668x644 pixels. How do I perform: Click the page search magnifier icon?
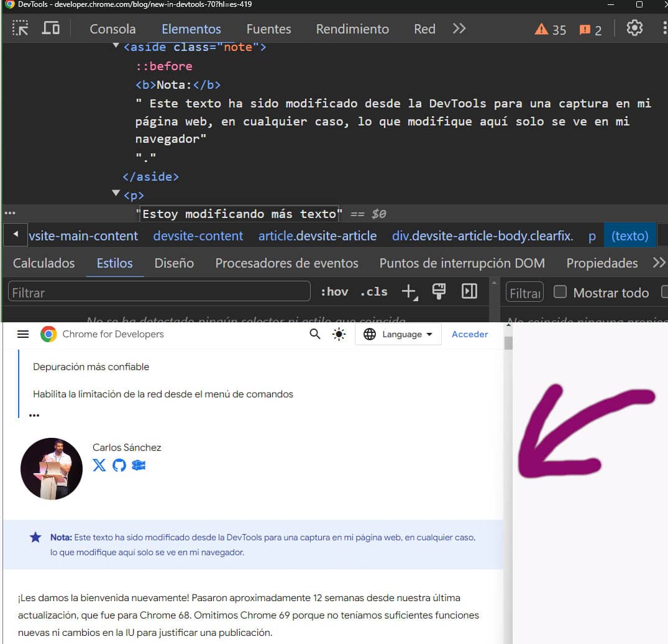(x=315, y=334)
